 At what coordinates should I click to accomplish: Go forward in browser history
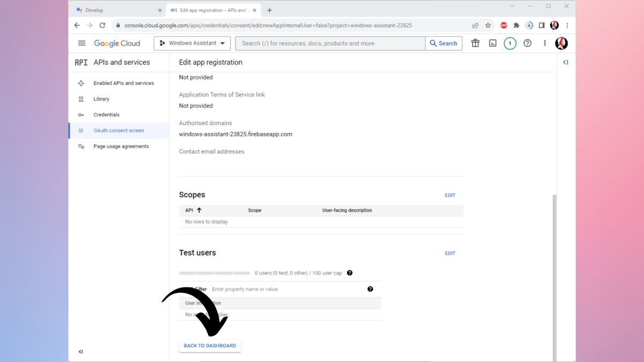coord(90,25)
